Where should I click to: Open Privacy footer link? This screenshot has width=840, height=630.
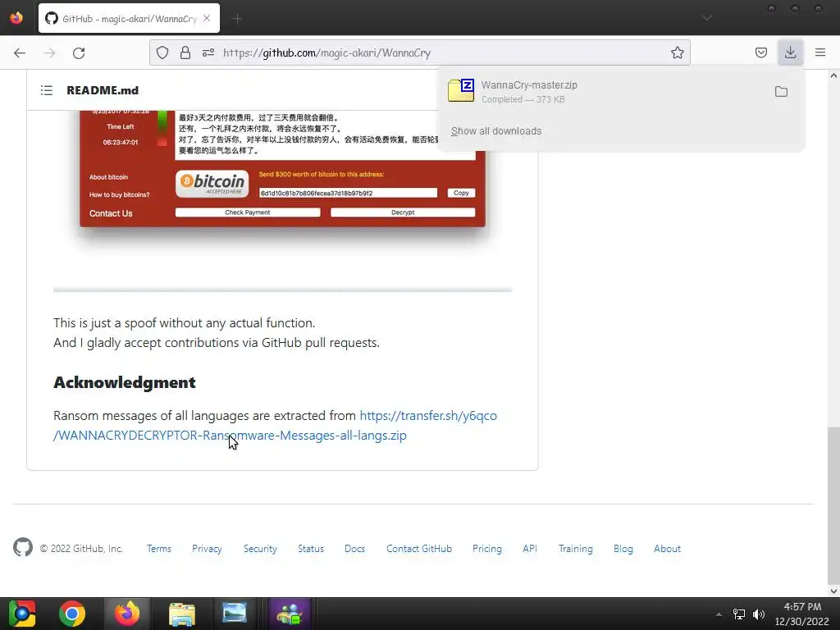(207, 549)
